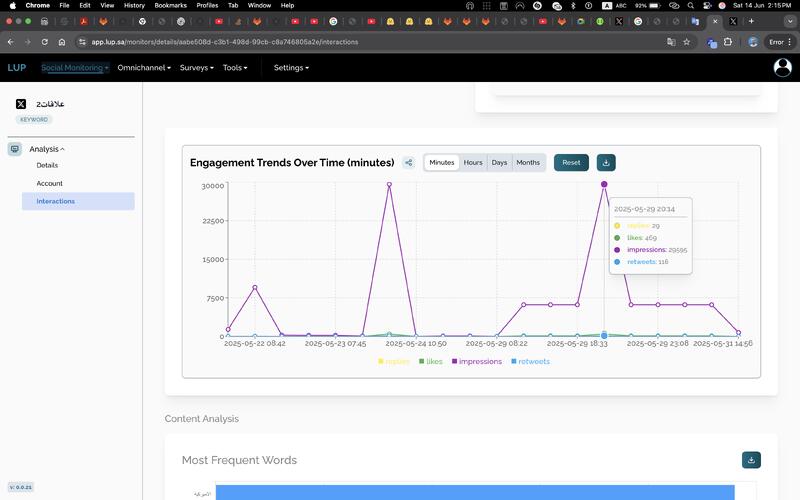
Task: Click the 'Content Analysis' heading
Action: (202, 418)
